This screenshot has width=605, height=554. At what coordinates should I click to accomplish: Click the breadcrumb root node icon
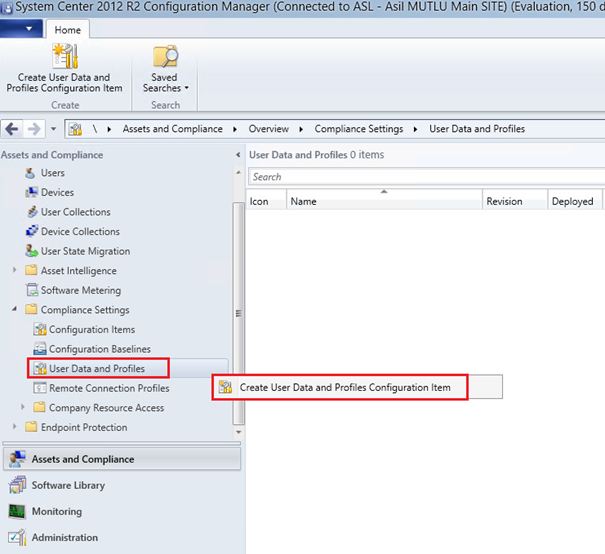(75, 129)
